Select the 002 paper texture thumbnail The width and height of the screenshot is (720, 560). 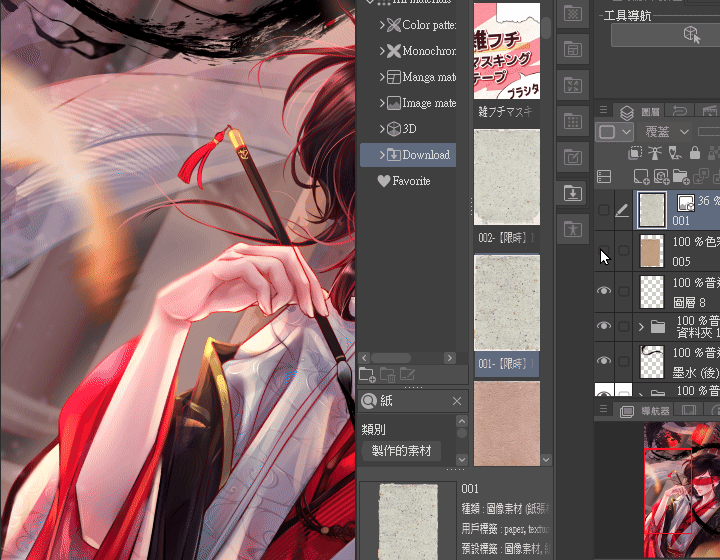(x=507, y=177)
